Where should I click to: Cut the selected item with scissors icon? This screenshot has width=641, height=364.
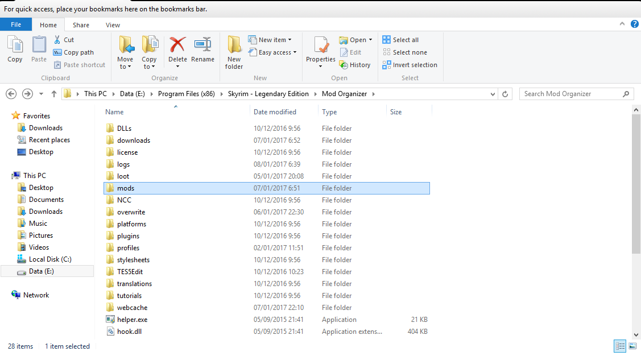[64, 40]
